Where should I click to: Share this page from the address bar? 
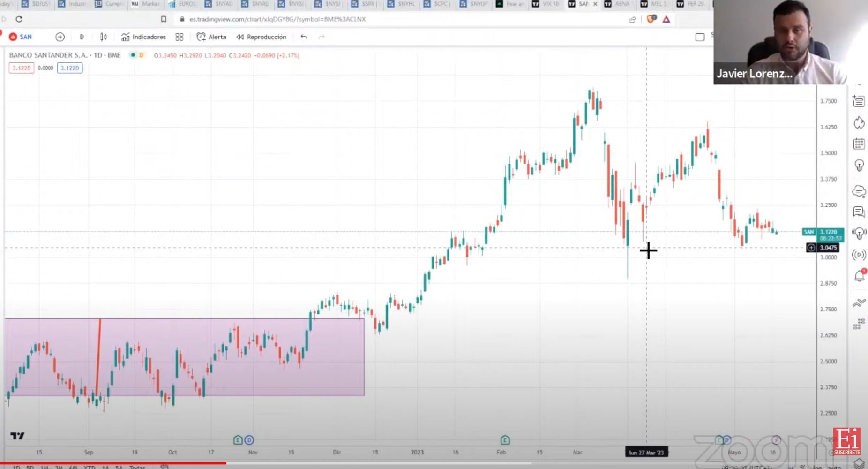(x=632, y=19)
